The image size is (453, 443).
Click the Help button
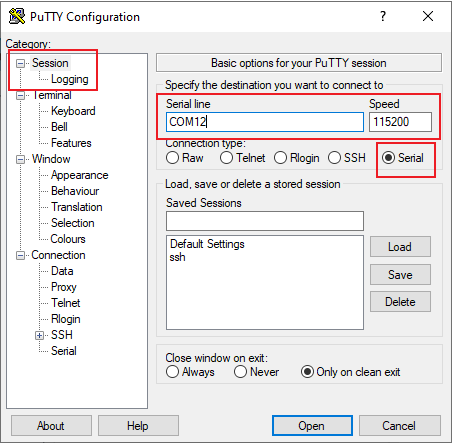click(x=138, y=426)
